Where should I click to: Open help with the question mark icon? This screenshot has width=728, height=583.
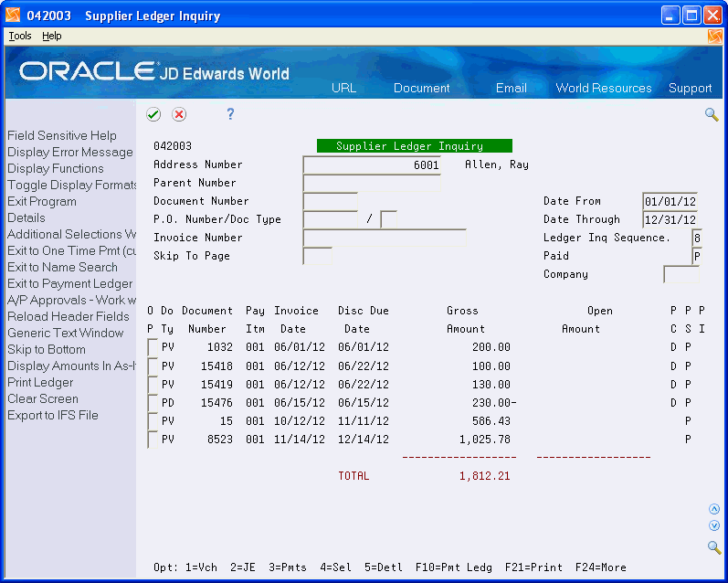coord(230,114)
